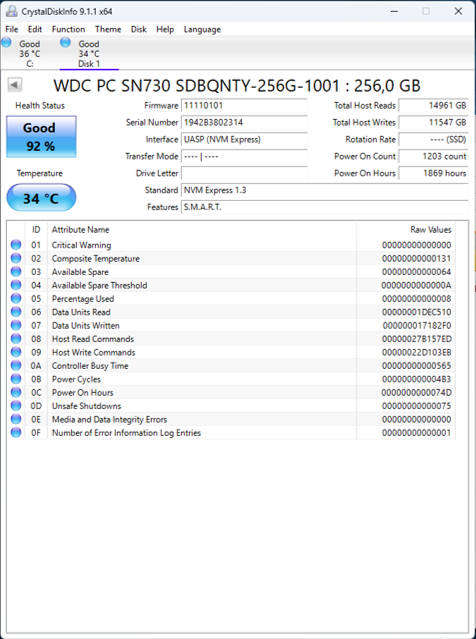The image size is (476, 639).
Task: Click the status orb of Host Write Commands
Action: [x=16, y=352]
